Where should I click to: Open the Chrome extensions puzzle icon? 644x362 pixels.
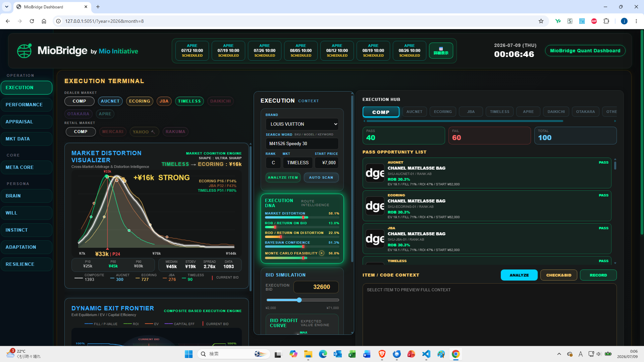606,21
